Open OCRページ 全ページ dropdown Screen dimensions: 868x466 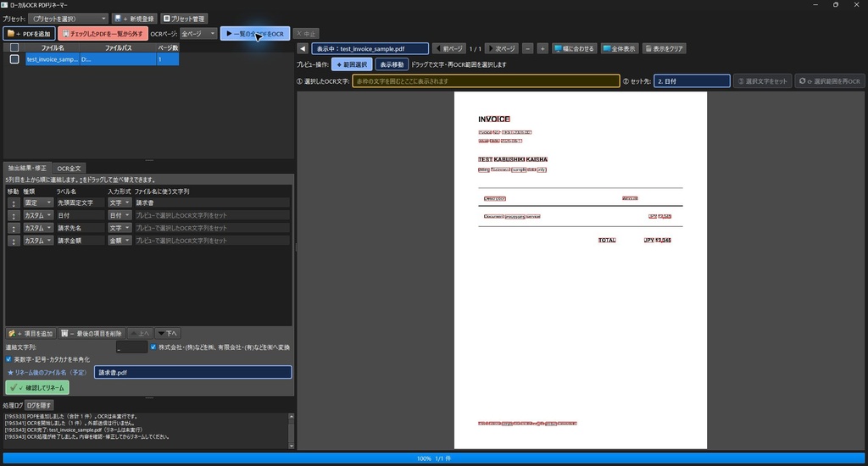coord(198,34)
